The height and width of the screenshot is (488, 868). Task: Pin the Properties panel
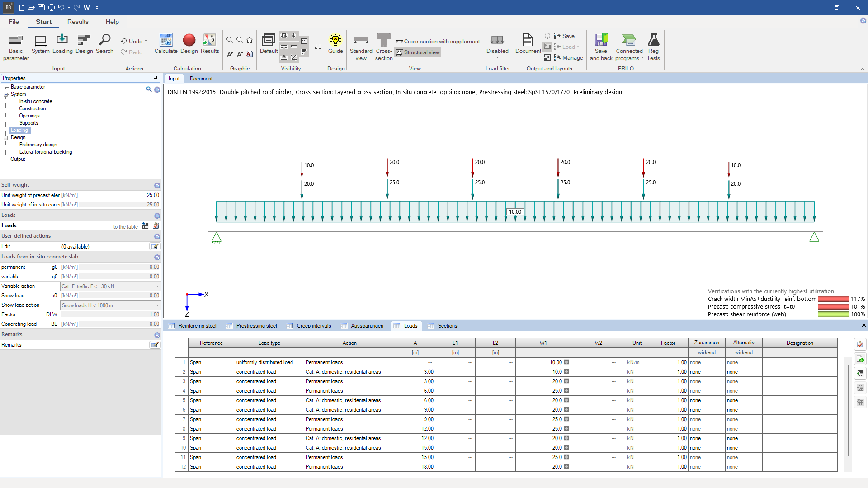pyautogui.click(x=156, y=78)
